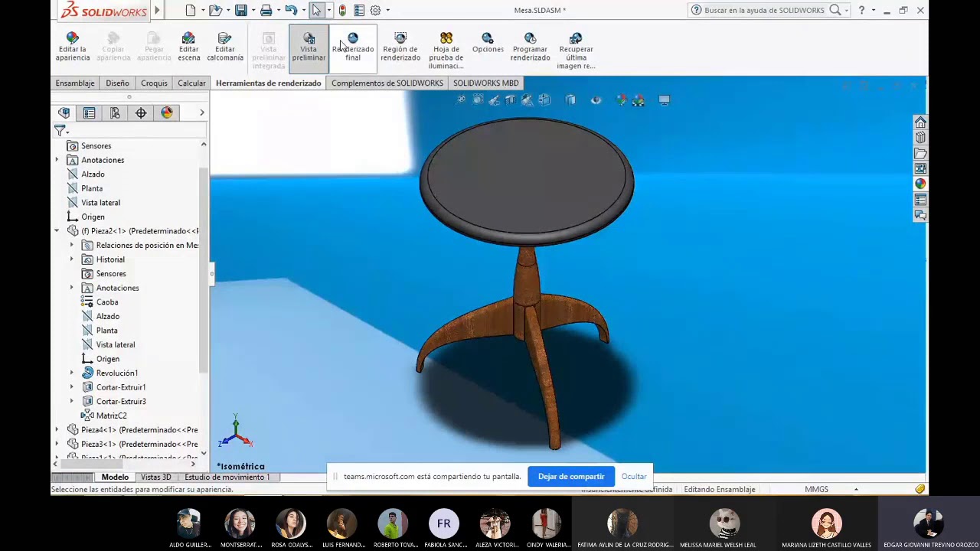Switch to the Calcular tab
This screenshot has height=551, width=980.
(191, 83)
